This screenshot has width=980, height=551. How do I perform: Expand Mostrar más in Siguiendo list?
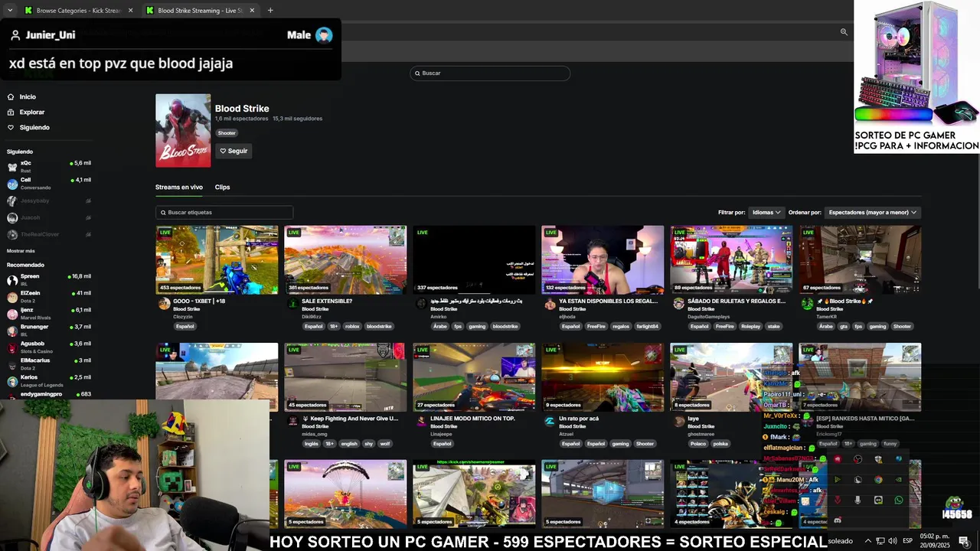(x=21, y=251)
